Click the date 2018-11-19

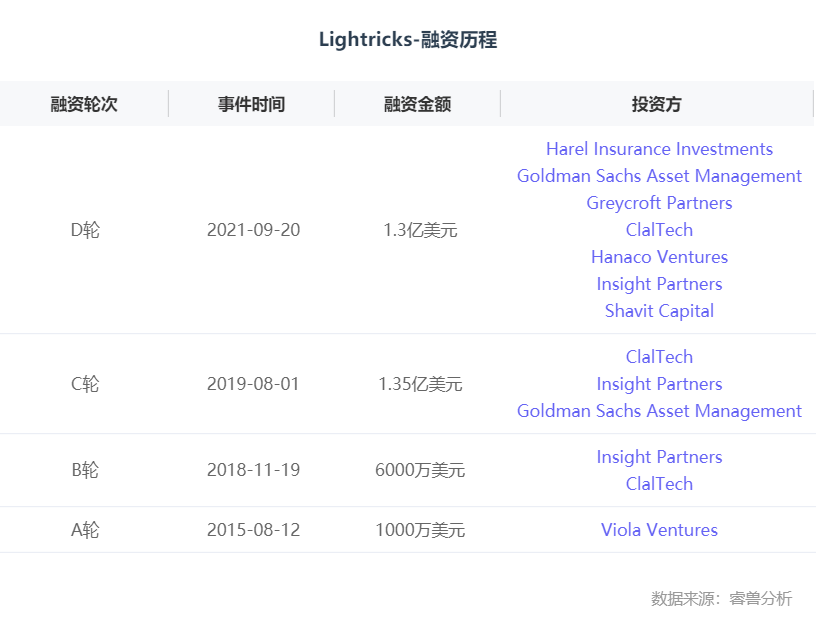(253, 470)
